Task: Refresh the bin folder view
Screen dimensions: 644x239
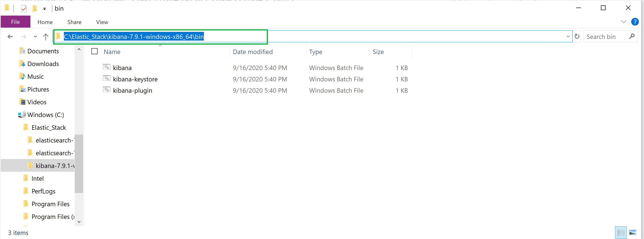Action: coord(577,37)
